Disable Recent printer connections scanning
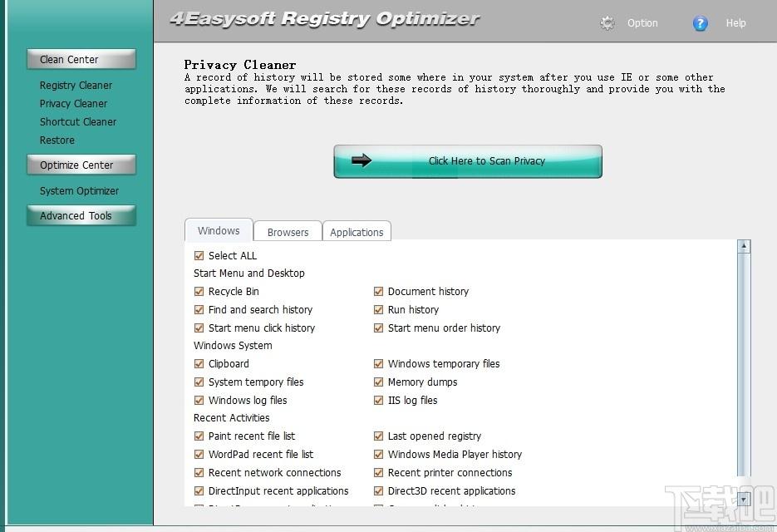 coord(378,472)
